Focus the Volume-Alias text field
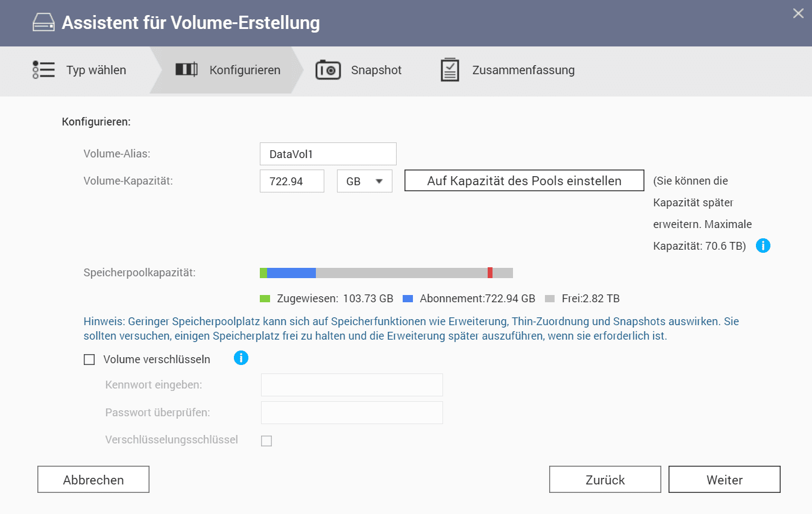 (328, 154)
